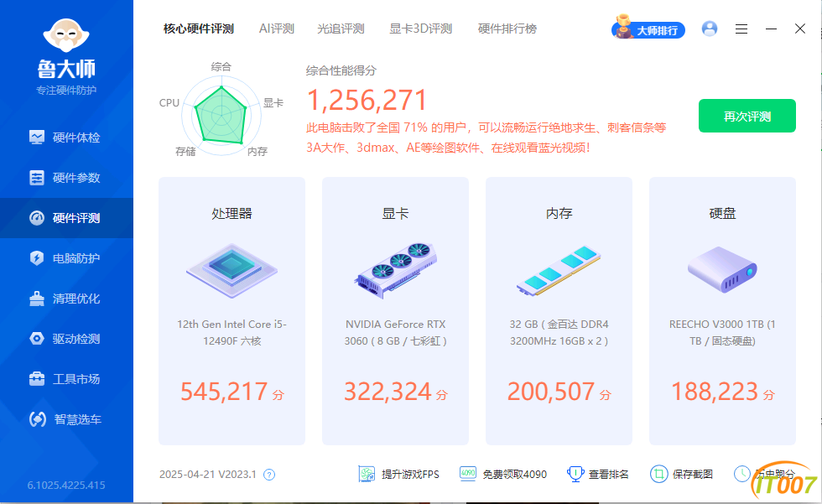Click the 清理优化 broom icon
This screenshot has height=504, width=822.
37,299
